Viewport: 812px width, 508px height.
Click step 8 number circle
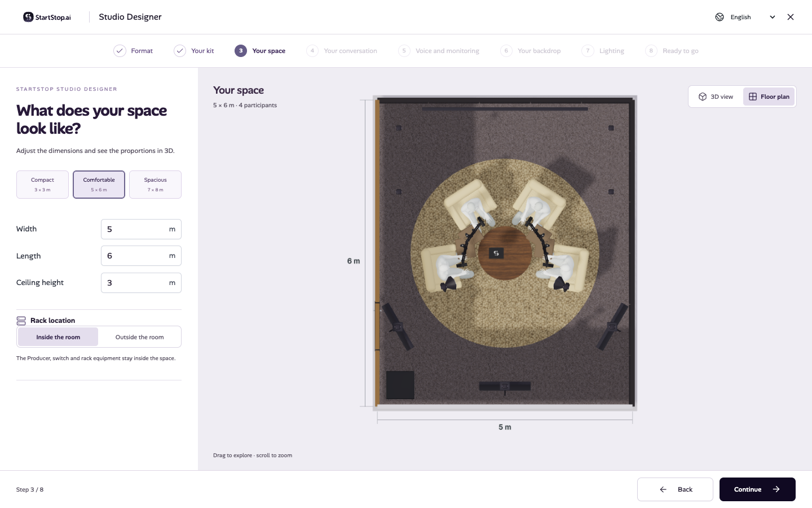coord(651,51)
